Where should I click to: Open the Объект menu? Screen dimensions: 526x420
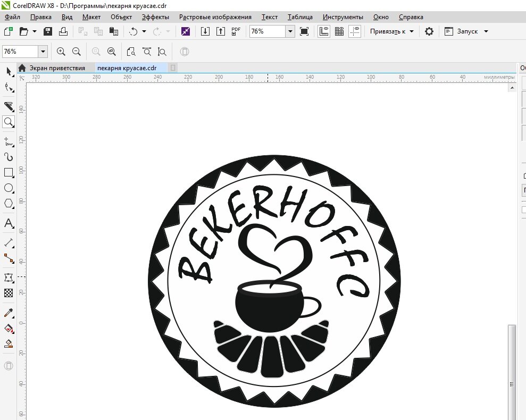[x=121, y=17]
